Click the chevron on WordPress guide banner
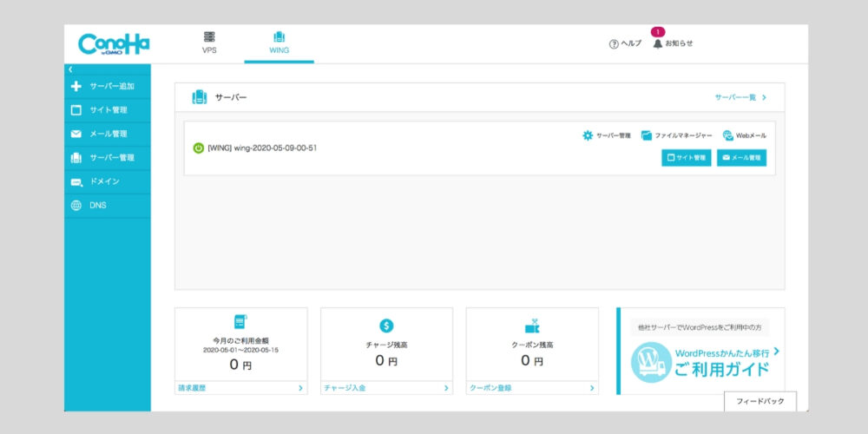 [x=776, y=351]
